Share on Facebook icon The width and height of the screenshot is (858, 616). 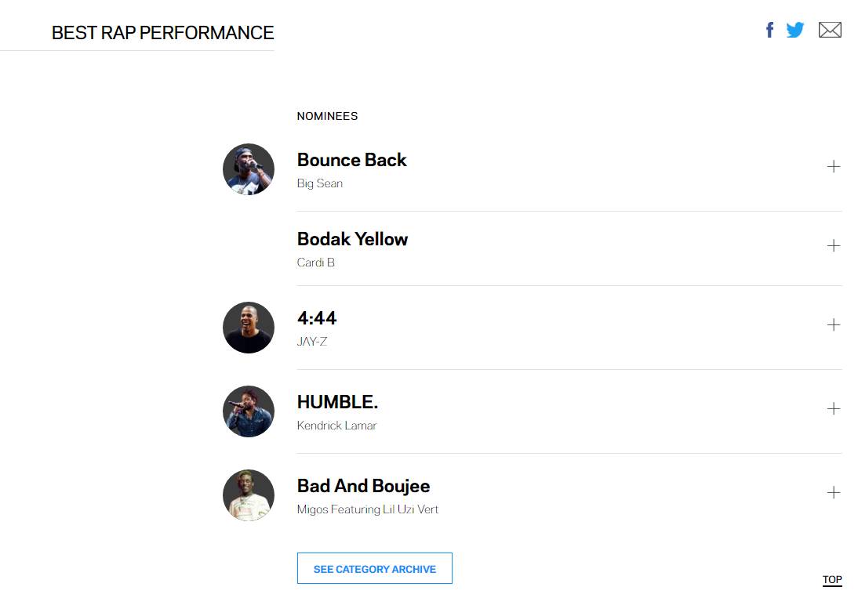coord(769,30)
